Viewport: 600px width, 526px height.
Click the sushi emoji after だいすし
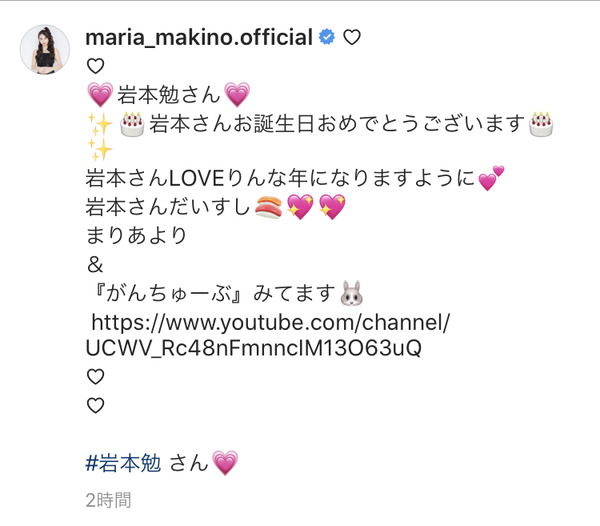pyautogui.click(x=269, y=207)
